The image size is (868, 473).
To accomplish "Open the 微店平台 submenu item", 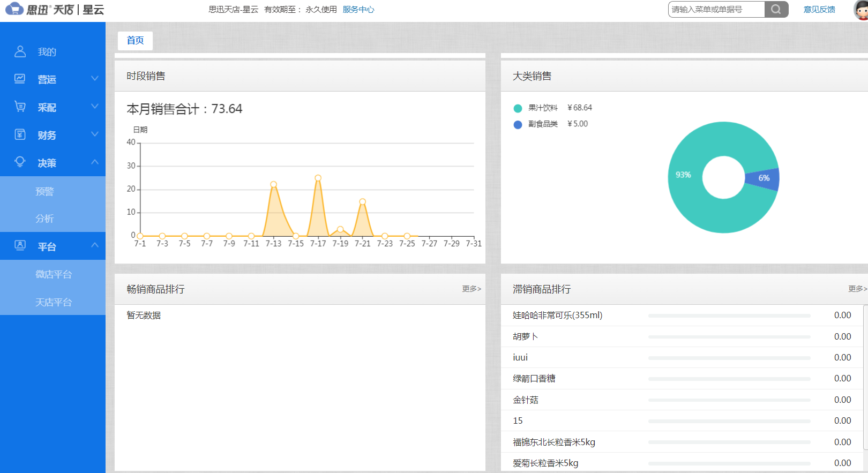I will [54, 274].
